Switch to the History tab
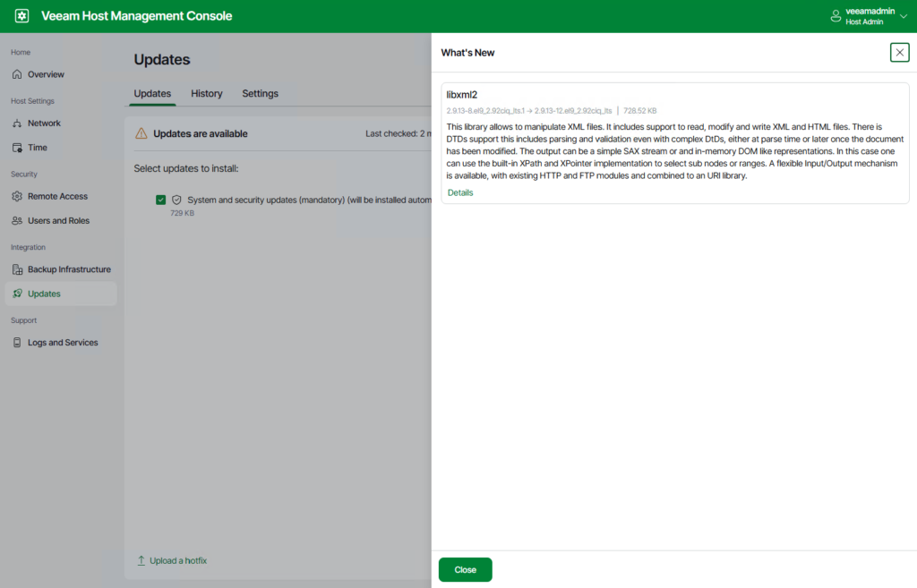 point(207,93)
